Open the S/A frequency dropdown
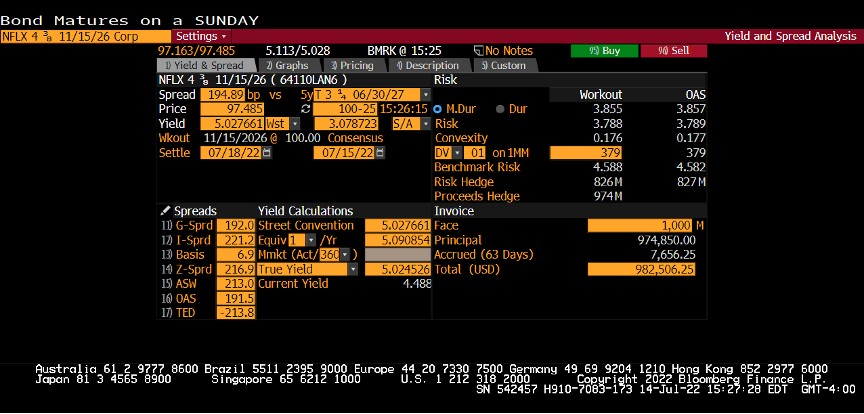This screenshot has width=864, height=414. pyautogui.click(x=425, y=123)
